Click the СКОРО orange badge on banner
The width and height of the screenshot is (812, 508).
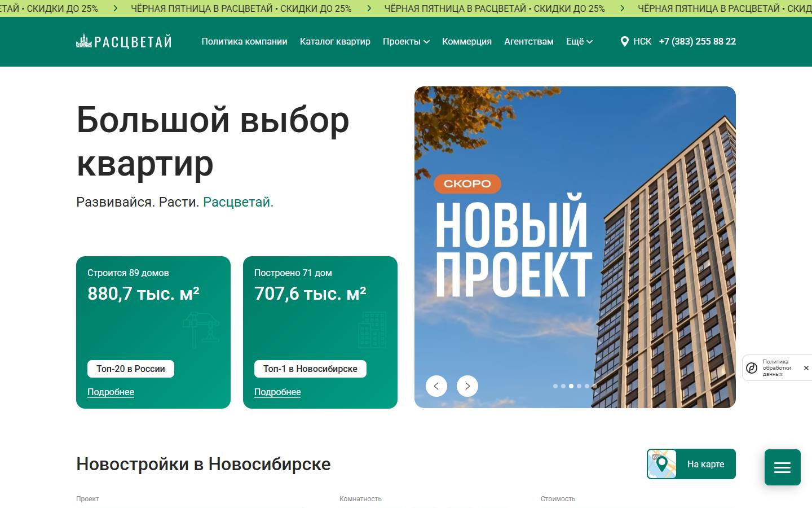467,183
